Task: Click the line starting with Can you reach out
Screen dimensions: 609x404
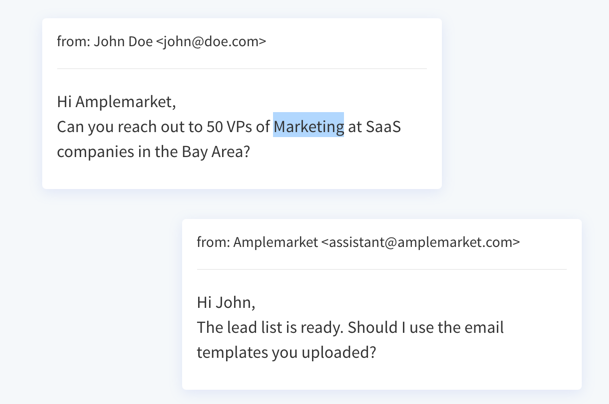Action: pyautogui.click(x=229, y=127)
